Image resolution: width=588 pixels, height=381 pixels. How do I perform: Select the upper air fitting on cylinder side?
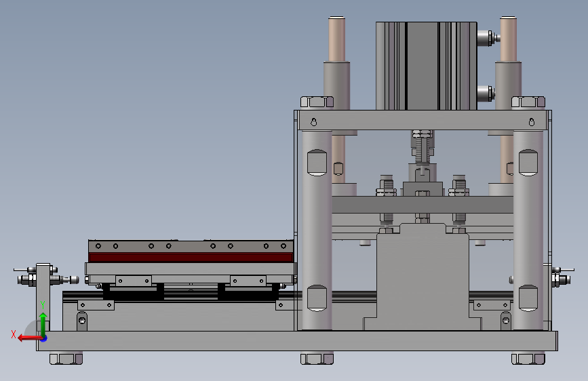point(488,38)
